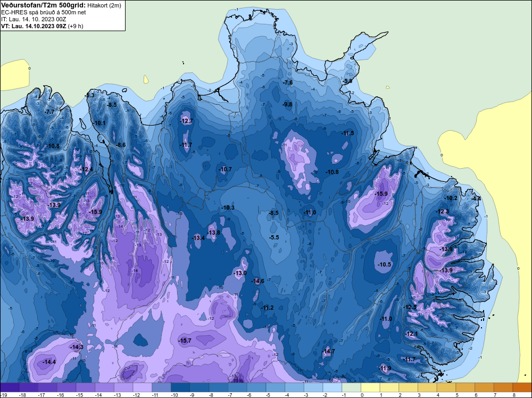Click the -12.7 temperature label
Screen dimensions: 532x398
point(186,121)
